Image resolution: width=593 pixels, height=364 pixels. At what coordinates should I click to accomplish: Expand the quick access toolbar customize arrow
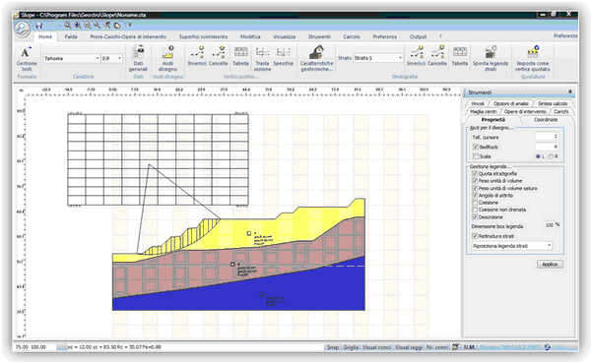click(130, 25)
